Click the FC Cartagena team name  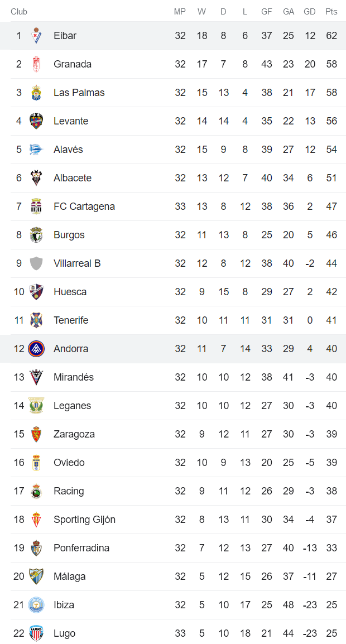point(84,206)
